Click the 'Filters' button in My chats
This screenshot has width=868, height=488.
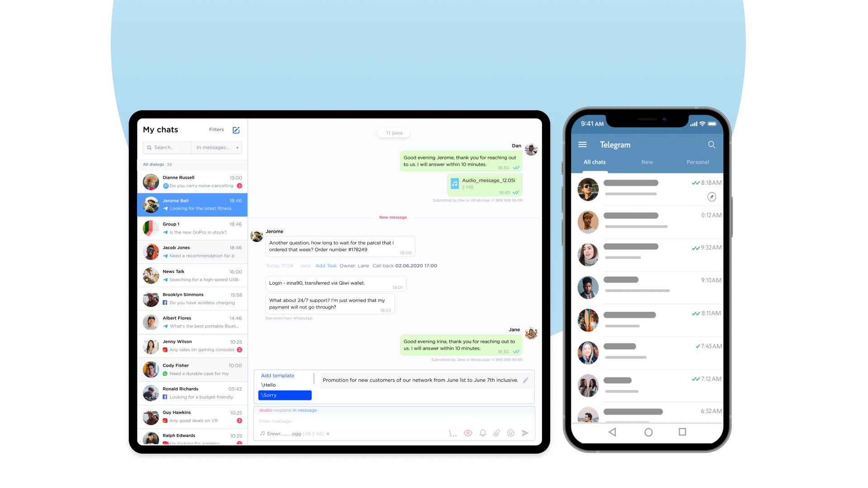[217, 130]
